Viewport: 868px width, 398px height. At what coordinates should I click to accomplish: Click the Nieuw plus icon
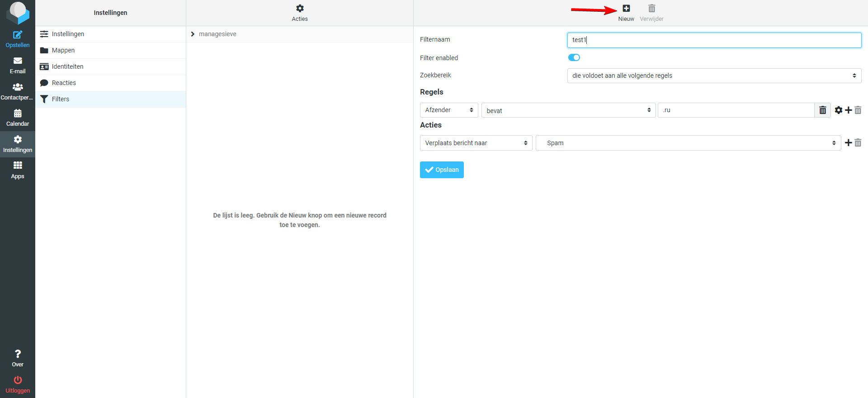coord(626,9)
